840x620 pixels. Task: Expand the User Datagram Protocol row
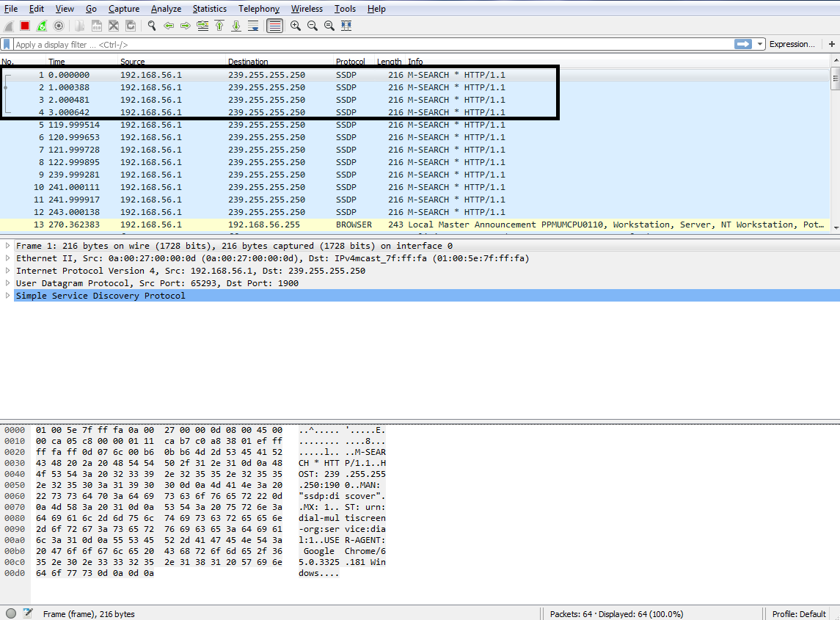[8, 283]
